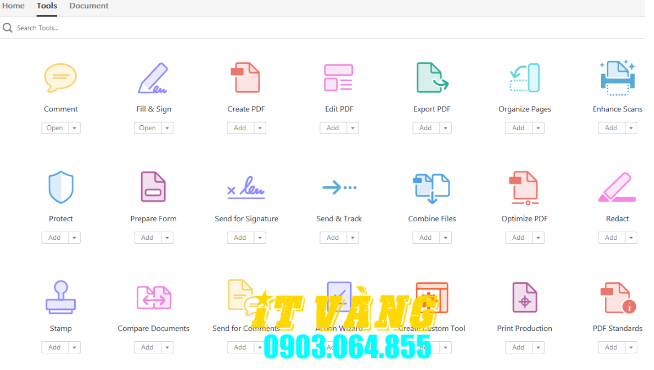
Task: Click the Open button under Comment
Action: (55, 128)
